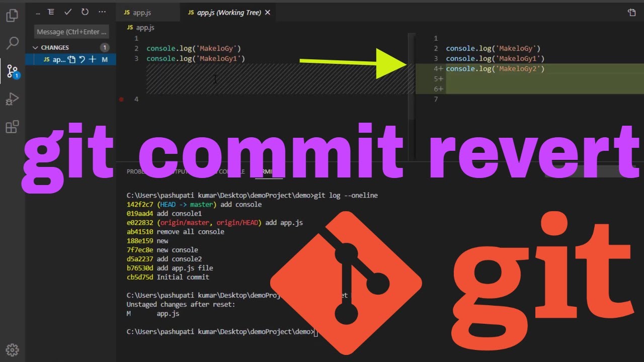Click 'ab41510 remove all console' terminal line
The height and width of the screenshot is (362, 644).
click(x=176, y=232)
